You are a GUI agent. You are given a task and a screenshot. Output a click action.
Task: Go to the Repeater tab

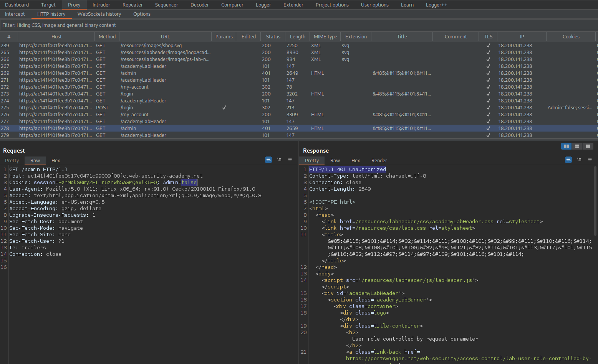[133, 5]
